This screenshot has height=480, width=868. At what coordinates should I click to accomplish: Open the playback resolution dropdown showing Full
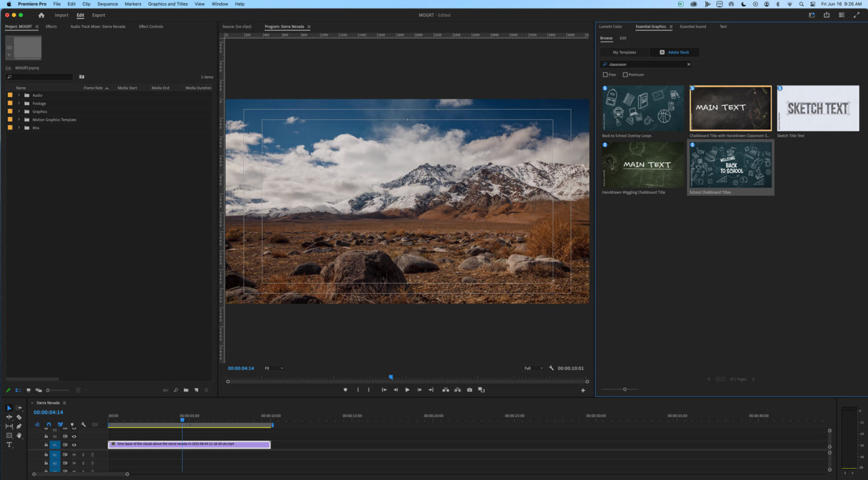click(533, 368)
